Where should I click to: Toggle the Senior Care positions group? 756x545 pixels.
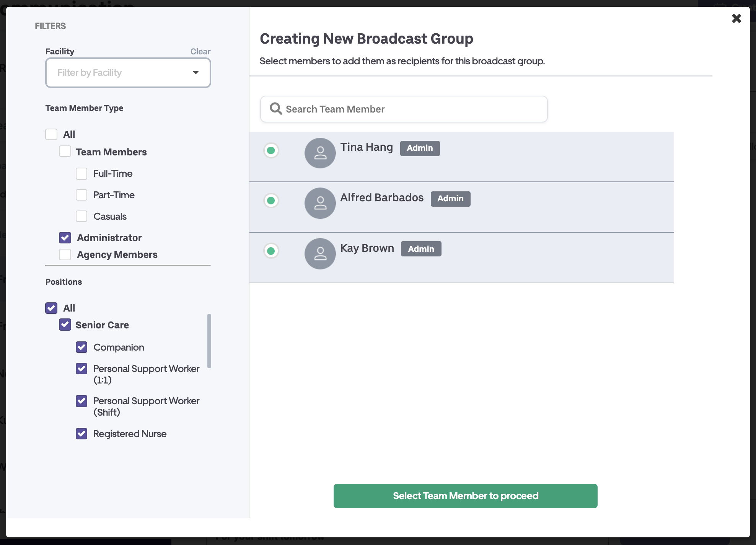click(x=65, y=325)
